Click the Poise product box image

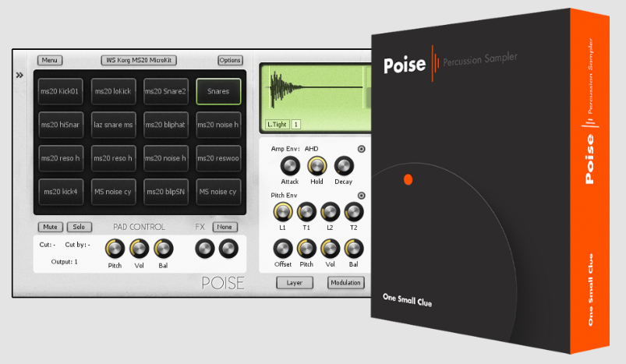click(x=490, y=182)
